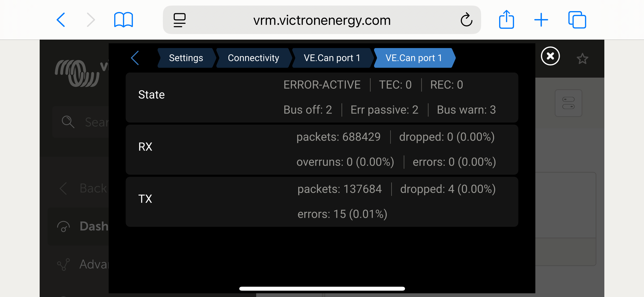Click the vrm.victronenergy.com address field
This screenshot has width=644, height=297.
pyautogui.click(x=322, y=20)
